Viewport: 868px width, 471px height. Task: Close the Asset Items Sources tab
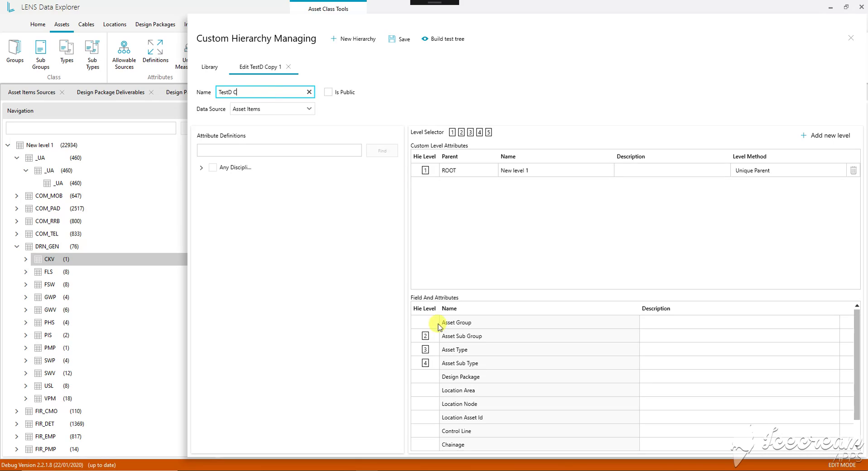pyautogui.click(x=62, y=92)
